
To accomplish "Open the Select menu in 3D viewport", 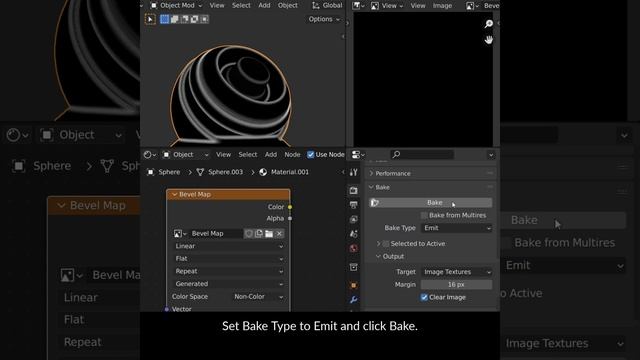I will 241,6.
